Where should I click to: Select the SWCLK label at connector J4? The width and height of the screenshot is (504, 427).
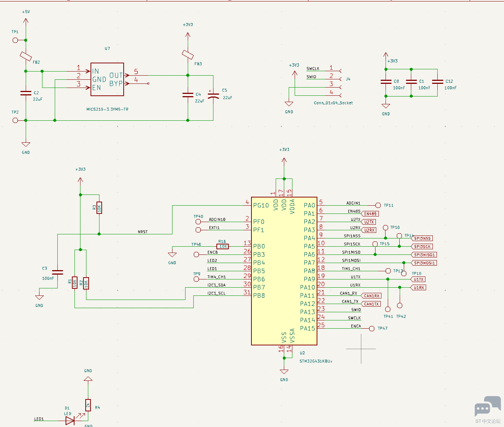[313, 69]
